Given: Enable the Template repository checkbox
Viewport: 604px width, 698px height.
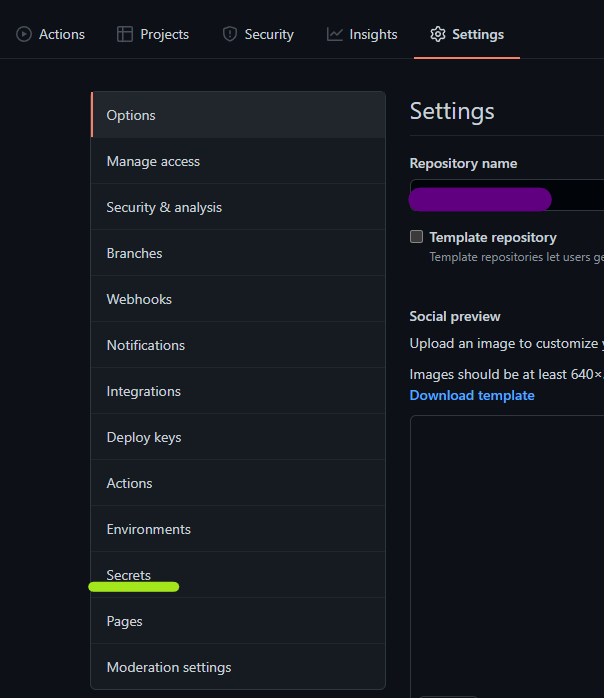Looking at the screenshot, I should click(417, 237).
